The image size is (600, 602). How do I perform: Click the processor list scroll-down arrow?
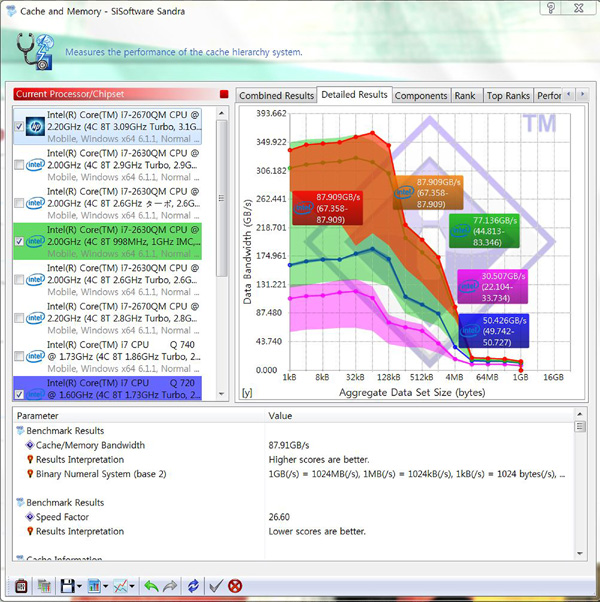[221, 394]
